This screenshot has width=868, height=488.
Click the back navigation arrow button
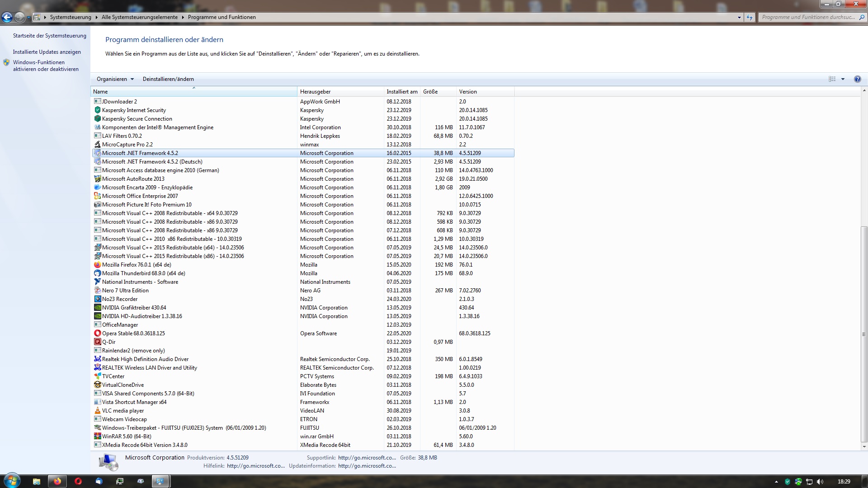coord(7,17)
